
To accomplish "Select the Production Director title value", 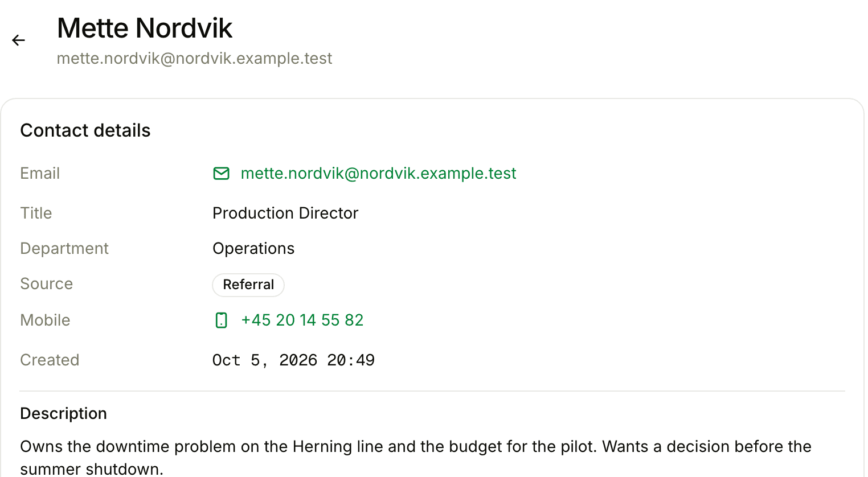I will [285, 213].
